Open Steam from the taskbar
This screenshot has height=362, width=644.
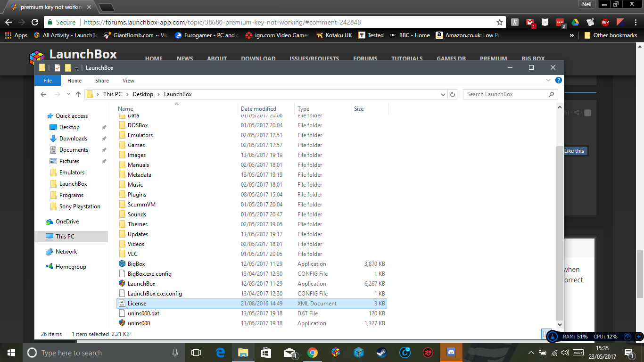(381, 353)
